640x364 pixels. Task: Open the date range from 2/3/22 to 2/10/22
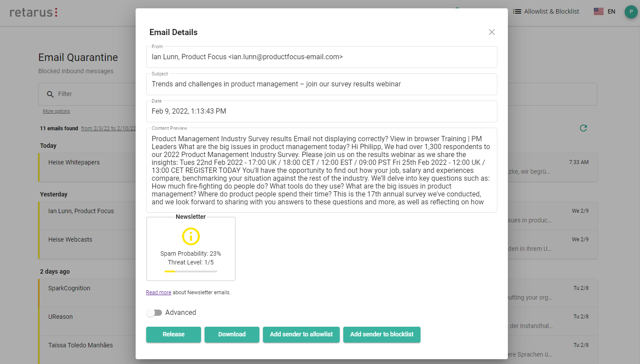(108, 128)
